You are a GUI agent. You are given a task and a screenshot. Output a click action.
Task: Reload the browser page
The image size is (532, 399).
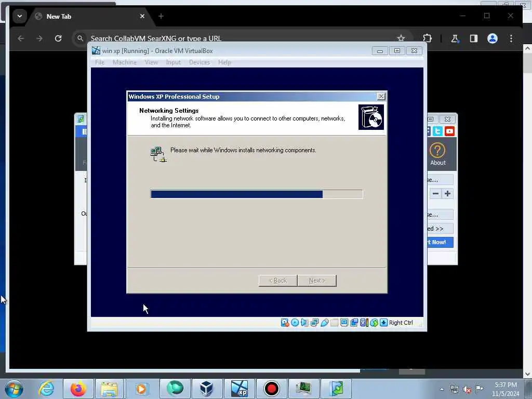[58, 38]
